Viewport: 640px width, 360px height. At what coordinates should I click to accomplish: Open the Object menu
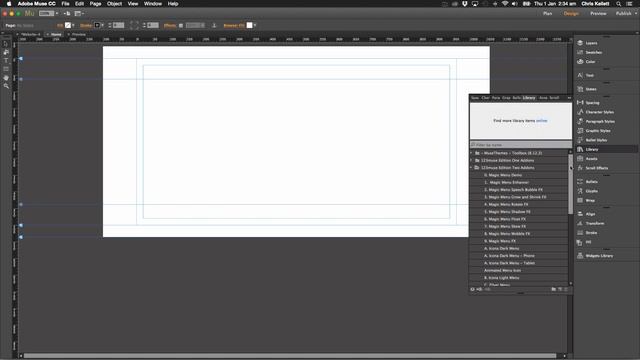114,4
